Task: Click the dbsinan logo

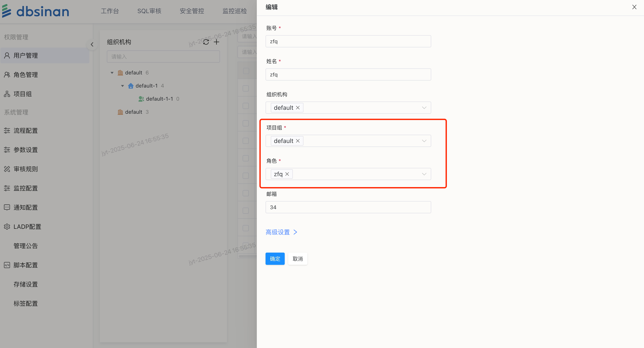Action: click(x=36, y=11)
